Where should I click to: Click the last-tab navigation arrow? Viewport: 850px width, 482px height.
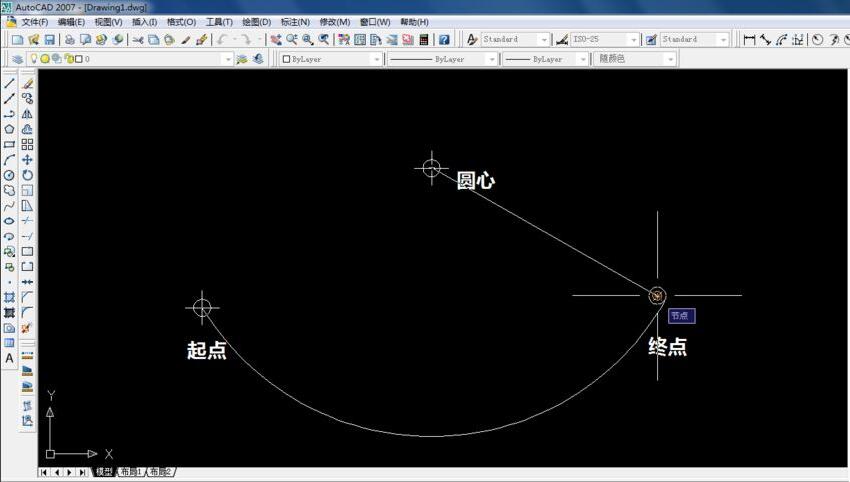coord(82,472)
